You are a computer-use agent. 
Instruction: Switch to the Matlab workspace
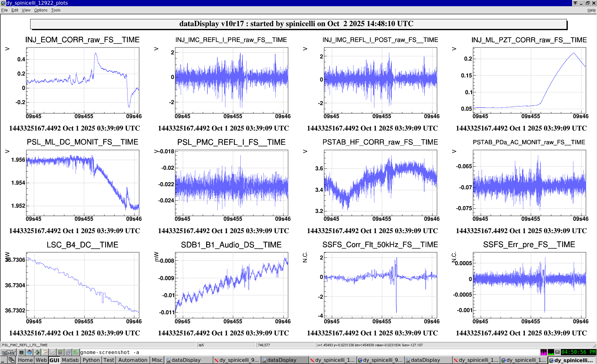70,360
